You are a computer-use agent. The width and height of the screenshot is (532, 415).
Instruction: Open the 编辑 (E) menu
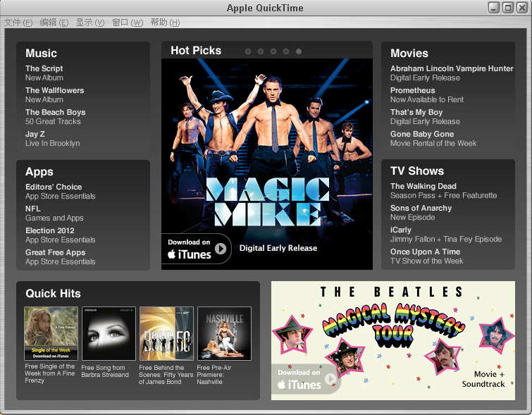coord(54,23)
